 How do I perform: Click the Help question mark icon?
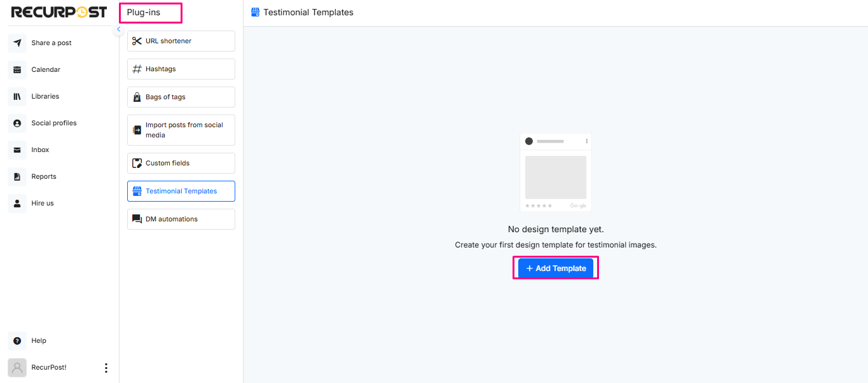click(x=17, y=341)
